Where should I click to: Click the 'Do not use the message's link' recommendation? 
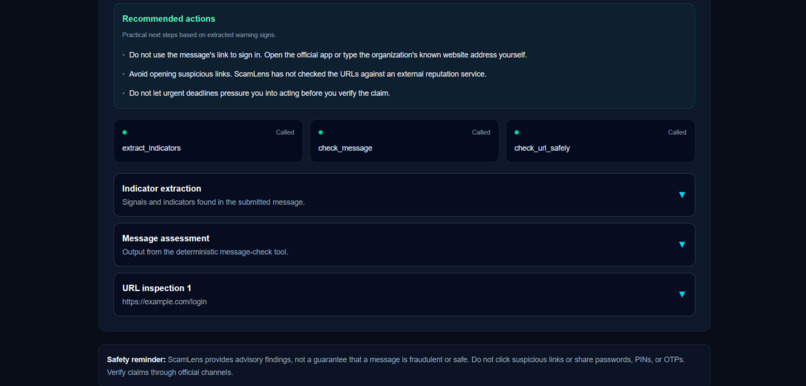coord(328,55)
